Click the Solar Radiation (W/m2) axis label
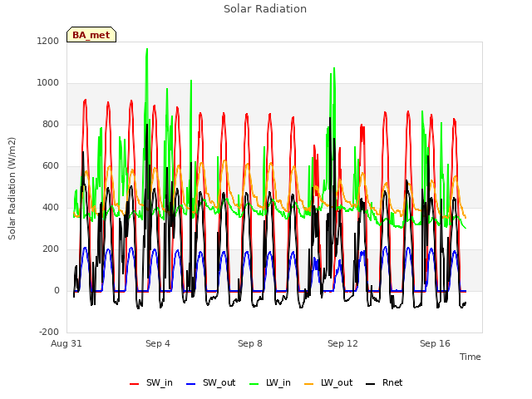 12,189
